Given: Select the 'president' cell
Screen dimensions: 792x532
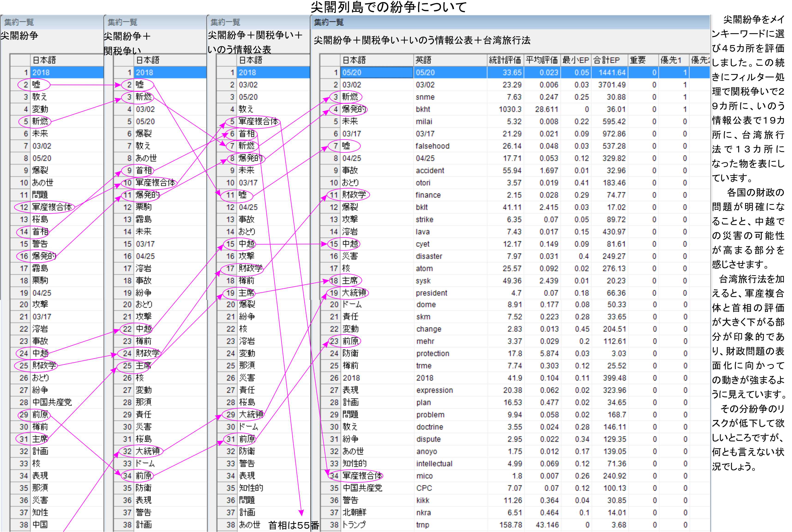Looking at the screenshot, I should coord(431,293).
